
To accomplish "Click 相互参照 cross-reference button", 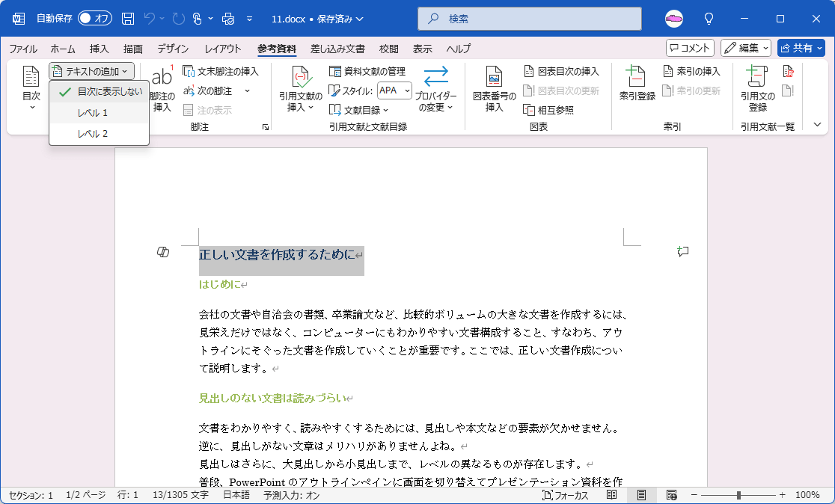I will coord(548,110).
